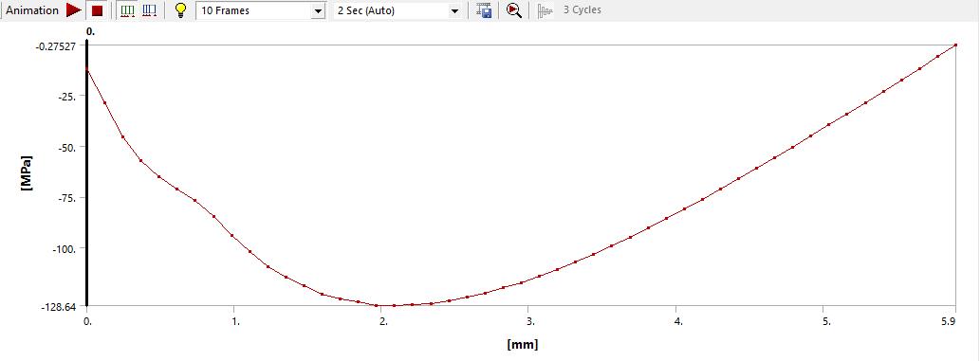Select Result Sets frames mode icon
Screen dimensions: 980x361
(x=149, y=10)
